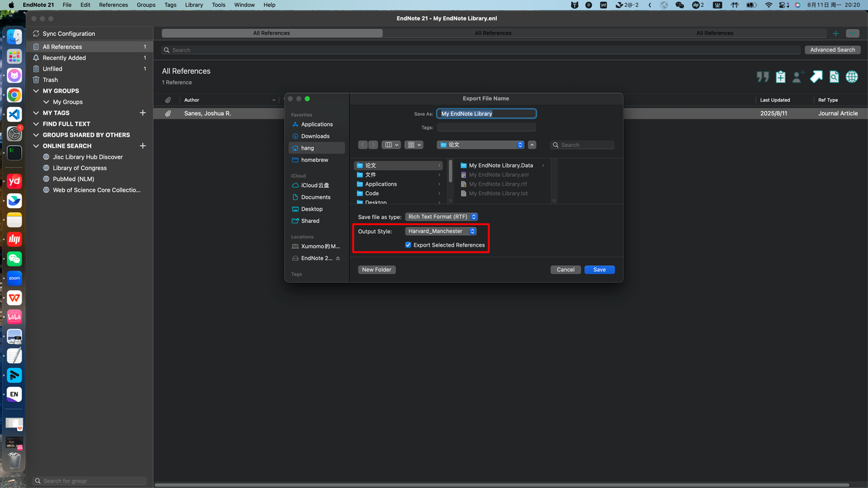Open the File menu
This screenshot has height=488, width=868.
tap(67, 5)
